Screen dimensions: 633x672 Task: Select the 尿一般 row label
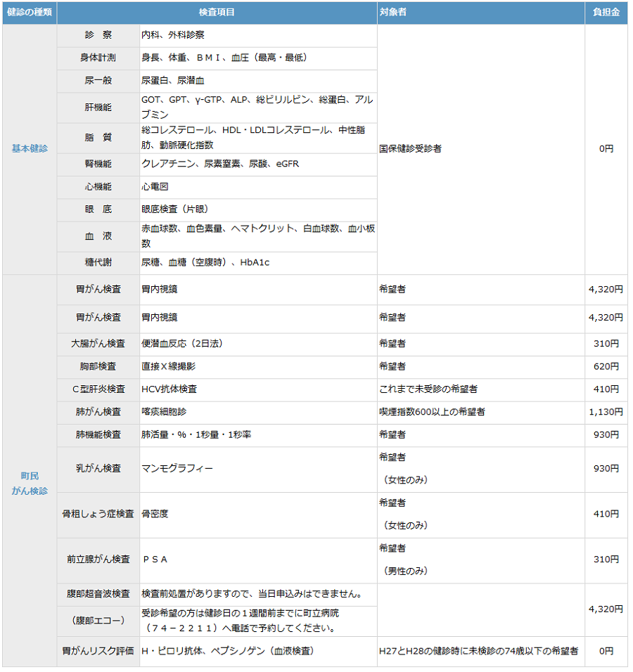coord(98,81)
